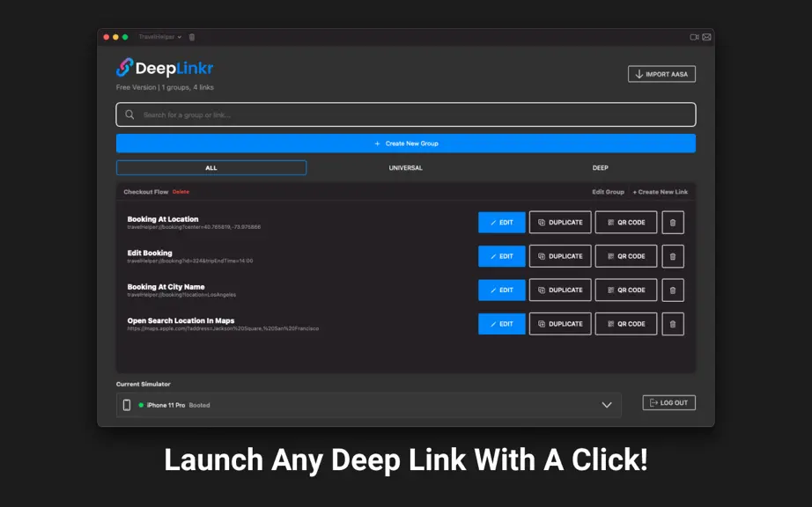Click the Import AASA button
The height and width of the screenshot is (507, 812).
click(x=661, y=74)
